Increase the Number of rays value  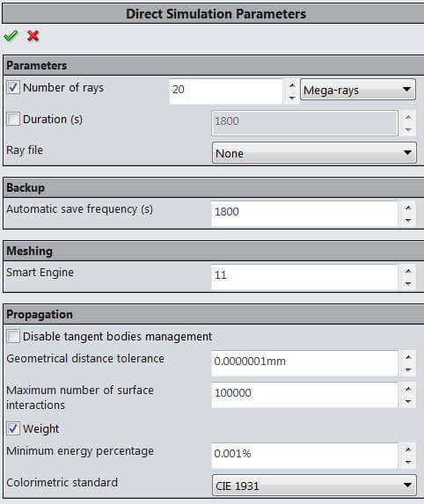pyautogui.click(x=292, y=85)
